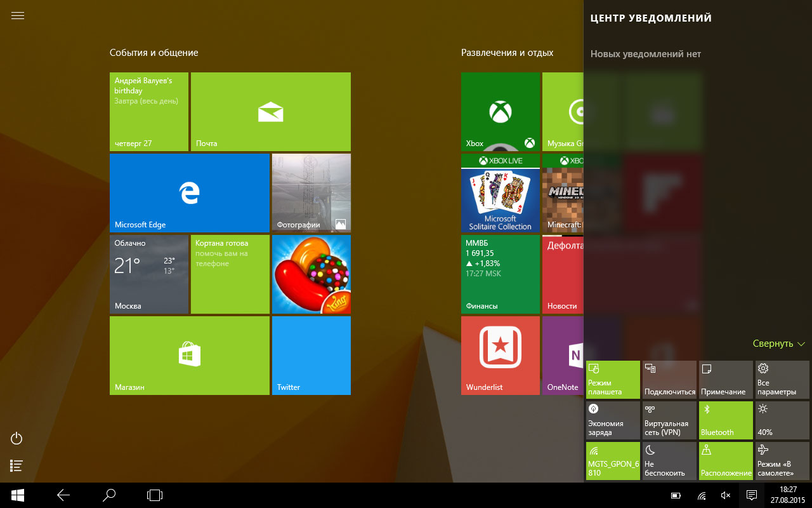Toggle Режим «В самолете» airplane mode
The width and height of the screenshot is (812, 508).
coord(782,461)
